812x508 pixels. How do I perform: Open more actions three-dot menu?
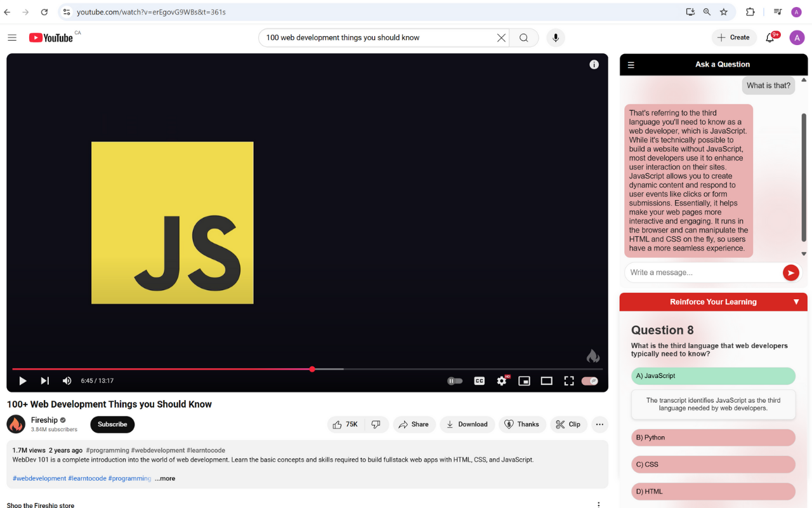599,424
